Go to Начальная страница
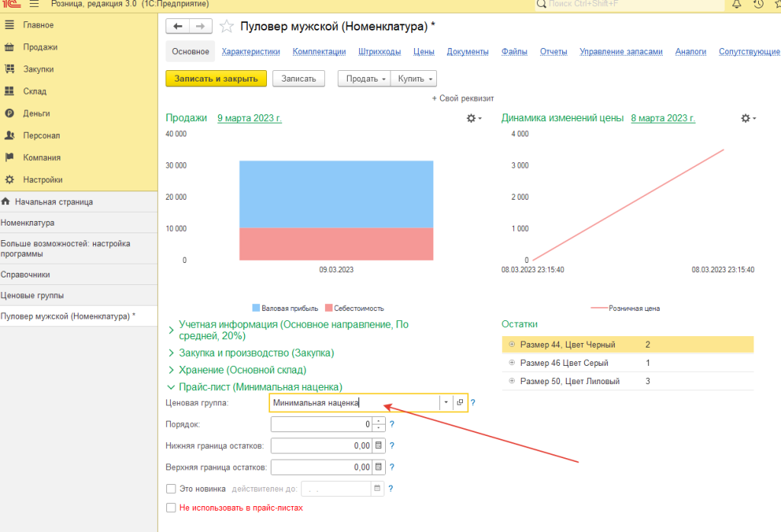 pos(79,201)
